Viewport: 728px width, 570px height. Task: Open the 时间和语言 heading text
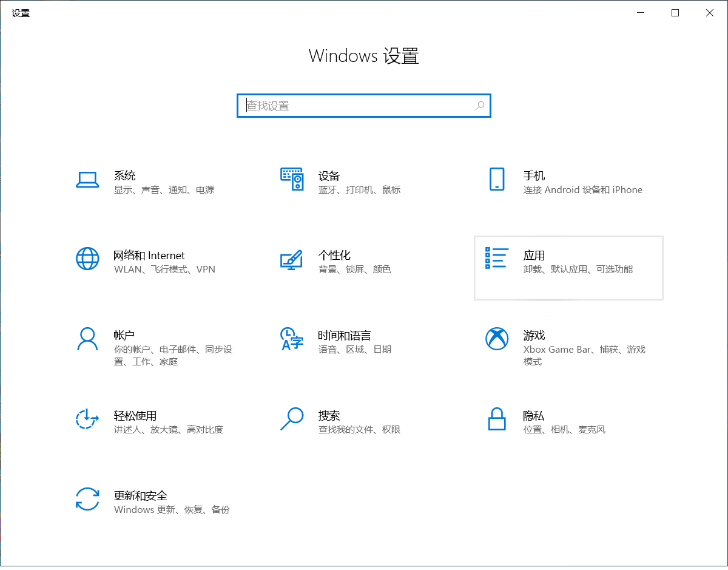(x=344, y=336)
